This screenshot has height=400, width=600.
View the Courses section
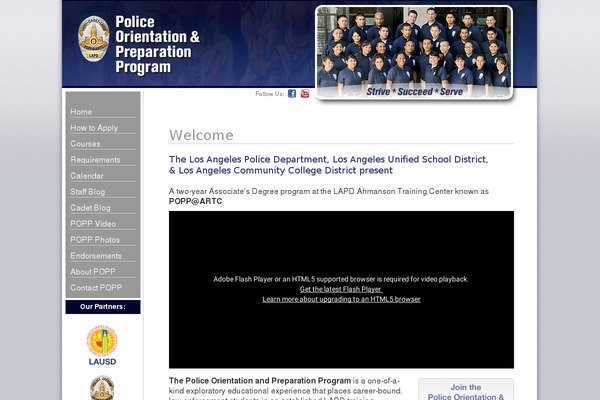(85, 144)
